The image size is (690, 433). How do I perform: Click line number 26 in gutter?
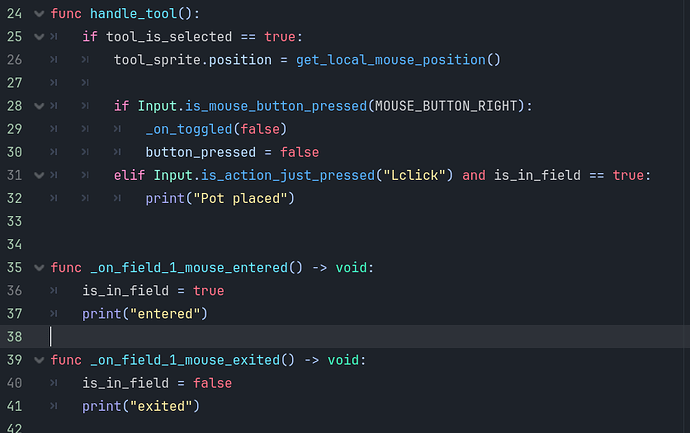coord(15,60)
